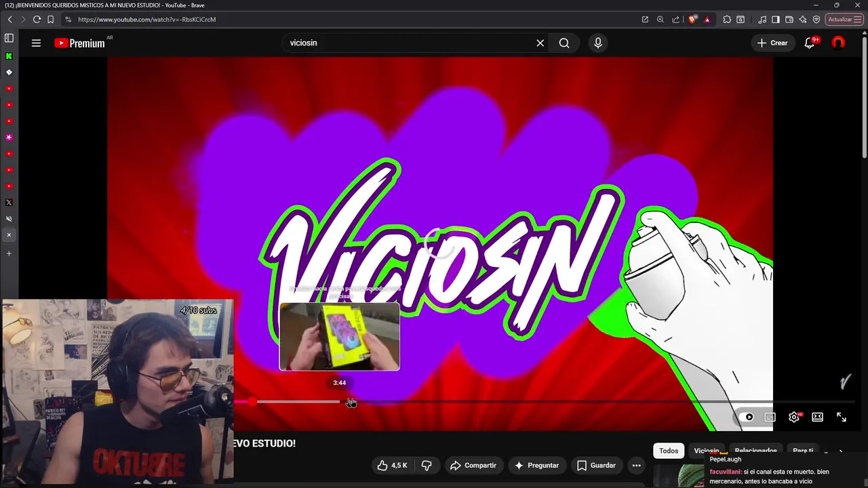Open the account avatar menu

click(838, 43)
